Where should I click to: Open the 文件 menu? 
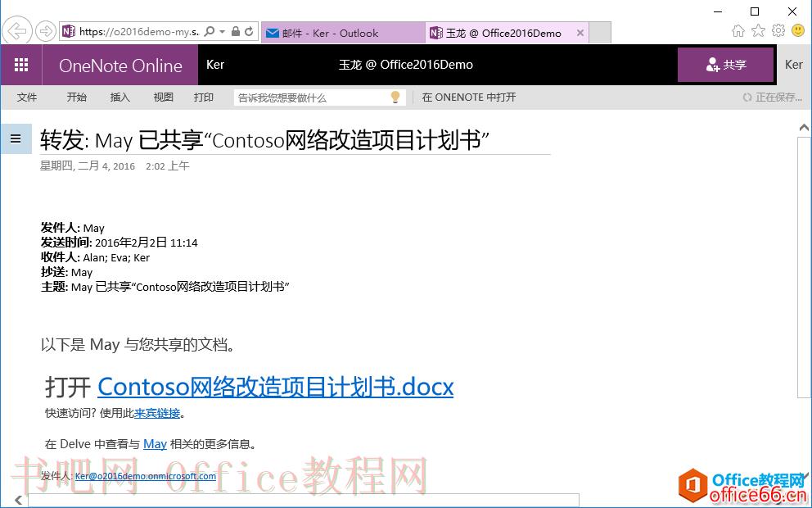pos(27,98)
